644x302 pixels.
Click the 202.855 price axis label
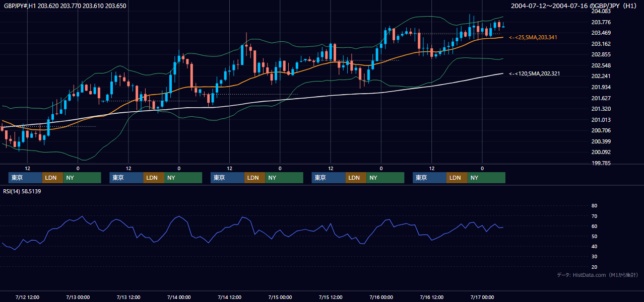click(x=601, y=54)
